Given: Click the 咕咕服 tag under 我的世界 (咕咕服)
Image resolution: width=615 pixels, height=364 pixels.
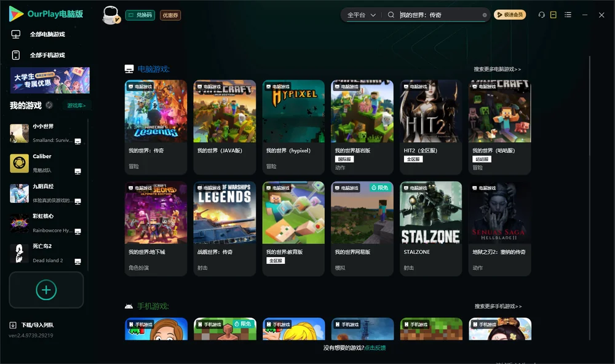Looking at the screenshot, I should 482,159.
